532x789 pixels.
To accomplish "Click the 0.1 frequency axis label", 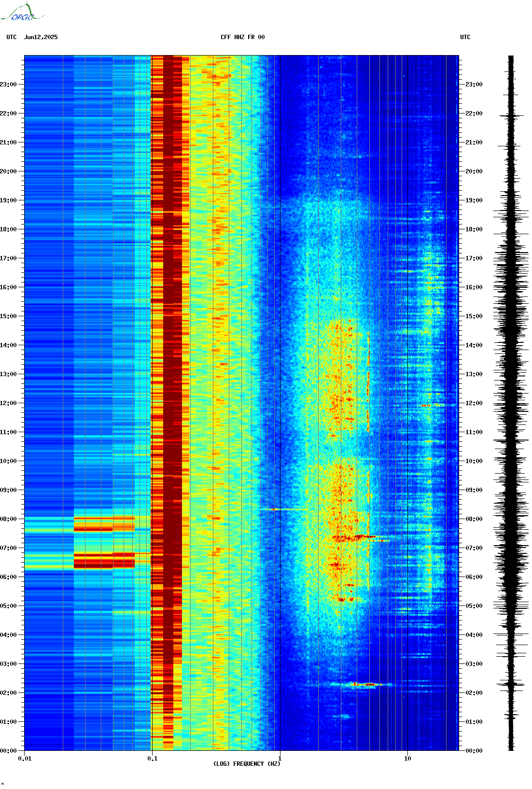I will point(152,759).
